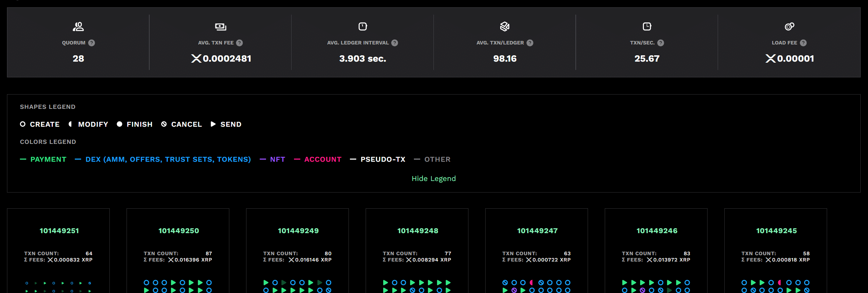Click the Avg. Ledger Interval help icon
The width and height of the screenshot is (868, 293).
coord(395,43)
